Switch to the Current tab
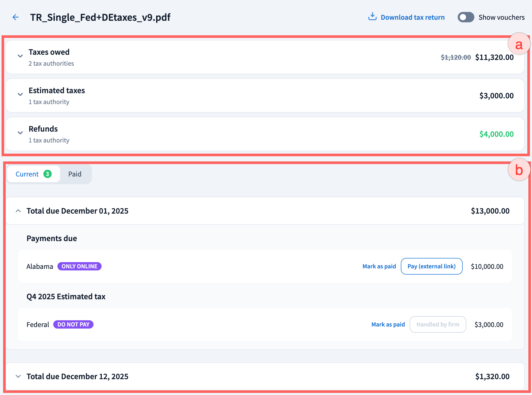Screen dimensions: 532x395 tap(34, 174)
